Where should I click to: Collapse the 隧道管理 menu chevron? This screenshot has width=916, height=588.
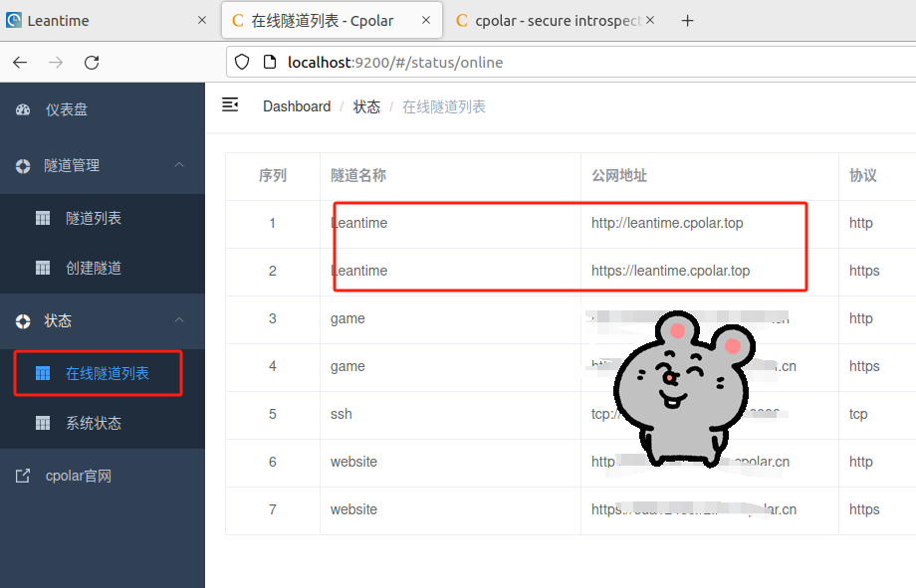click(x=179, y=165)
